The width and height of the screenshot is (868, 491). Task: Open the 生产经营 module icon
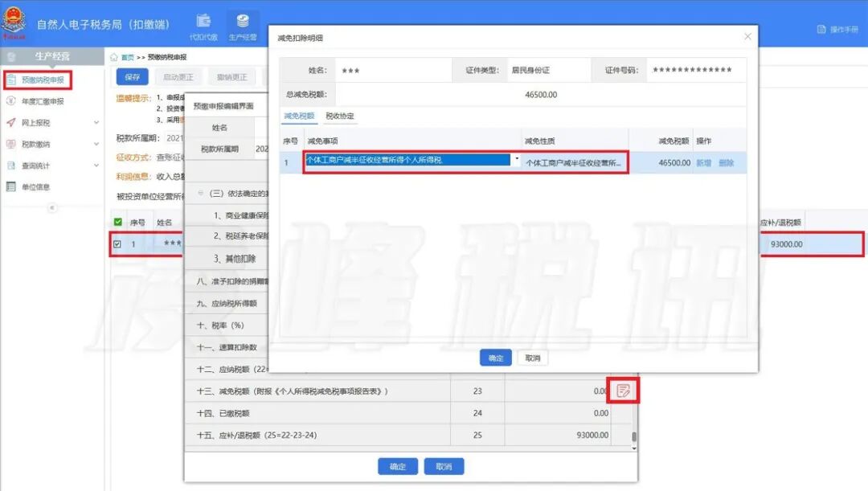tap(243, 21)
